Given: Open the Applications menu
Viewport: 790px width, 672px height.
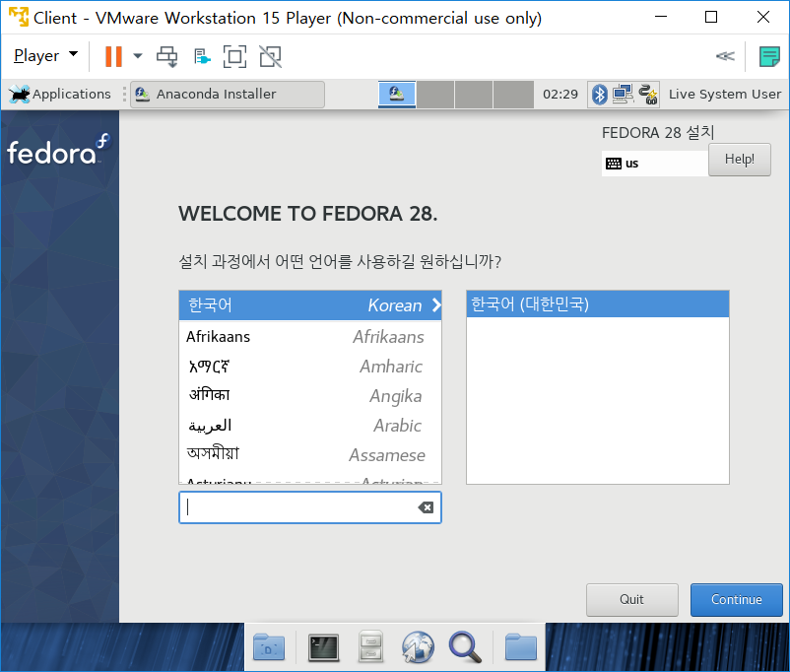Looking at the screenshot, I should 60,95.
